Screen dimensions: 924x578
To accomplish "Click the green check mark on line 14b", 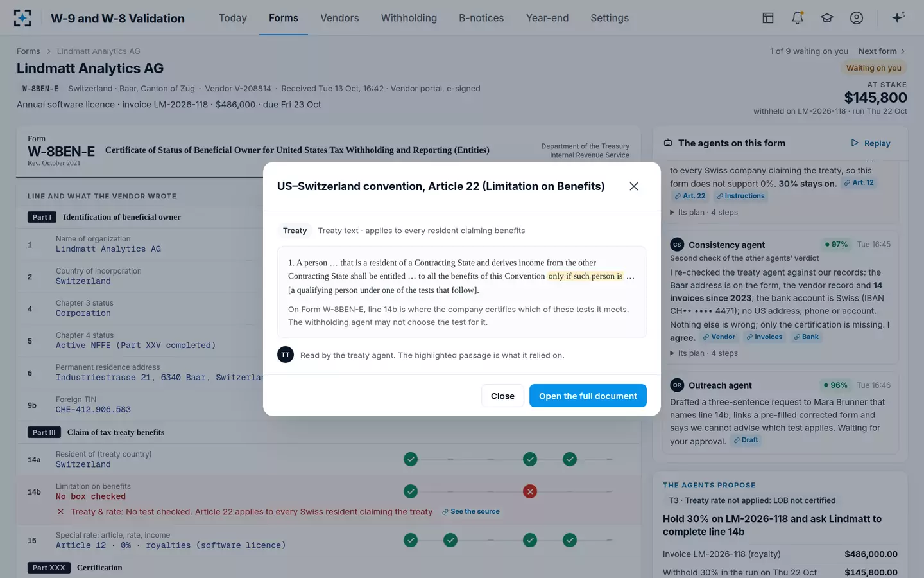I will point(411,492).
